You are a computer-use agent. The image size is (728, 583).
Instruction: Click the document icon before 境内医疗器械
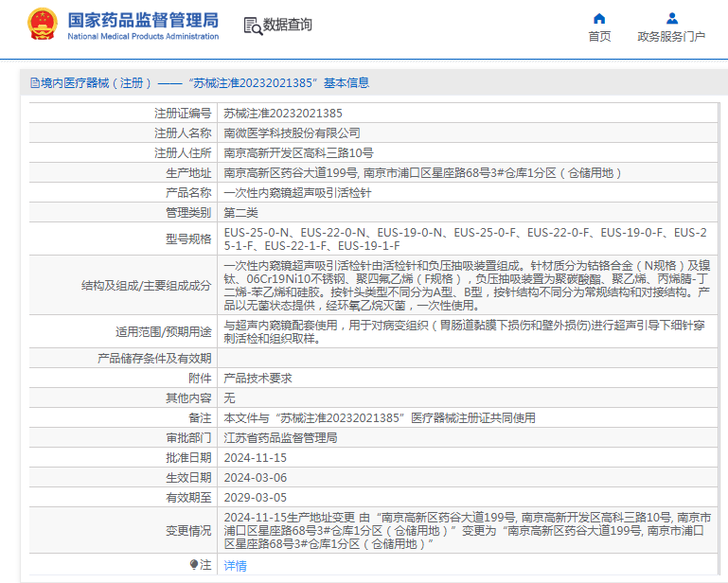click(x=35, y=83)
